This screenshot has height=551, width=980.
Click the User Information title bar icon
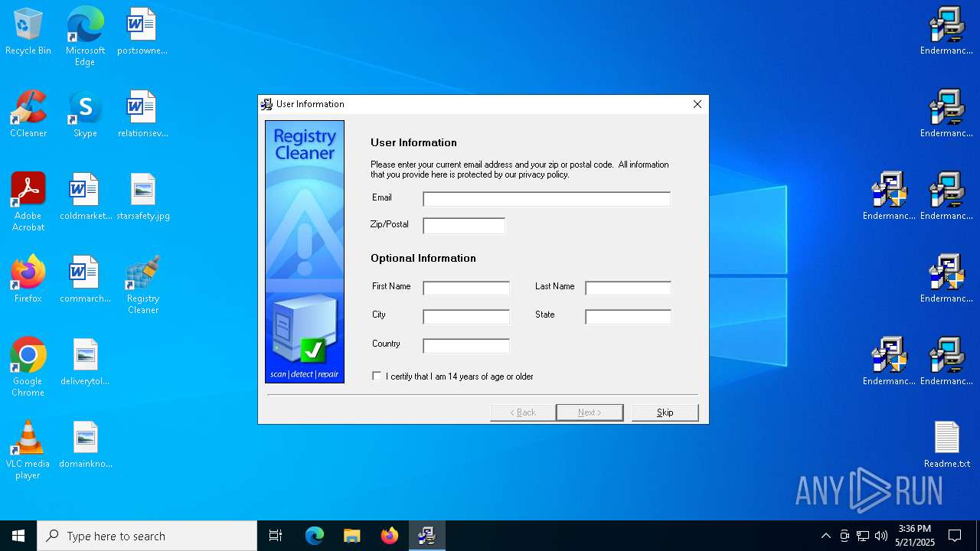pos(266,104)
